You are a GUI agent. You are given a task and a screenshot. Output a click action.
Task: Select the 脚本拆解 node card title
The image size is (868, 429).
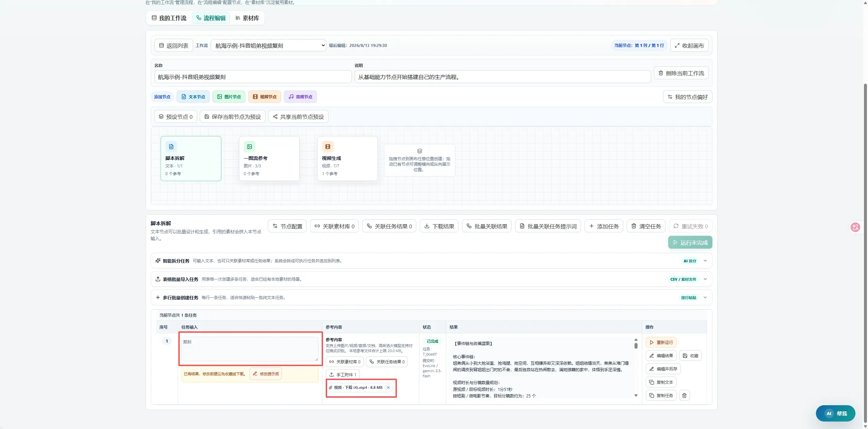click(175, 158)
